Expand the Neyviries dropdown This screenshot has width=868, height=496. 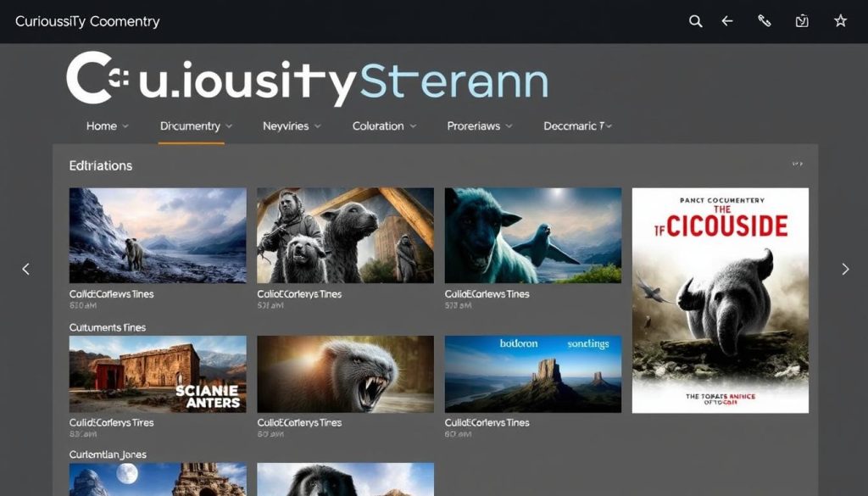286,125
